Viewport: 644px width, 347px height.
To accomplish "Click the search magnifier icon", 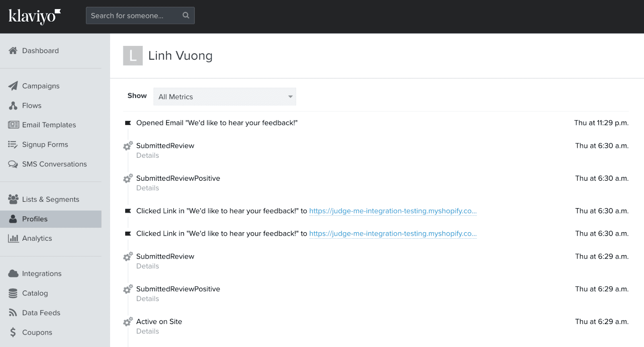I will click(x=186, y=15).
